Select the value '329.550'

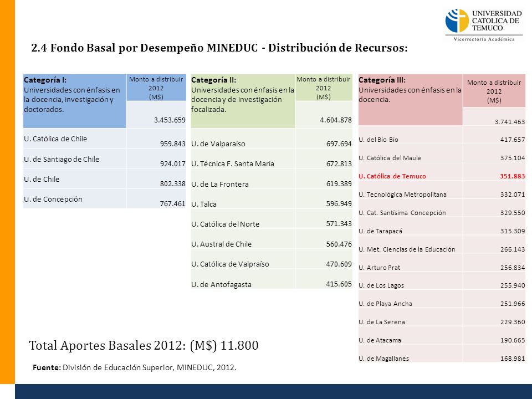pyautogui.click(x=513, y=213)
